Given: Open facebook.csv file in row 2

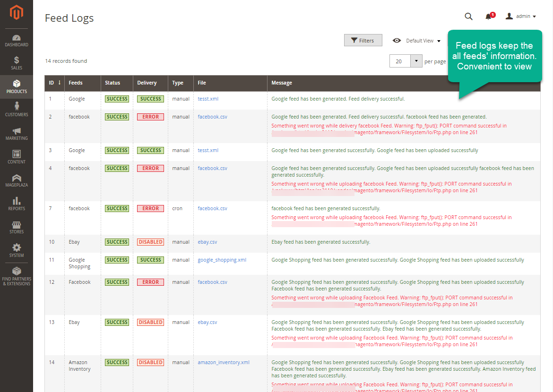Looking at the screenshot, I should [212, 117].
